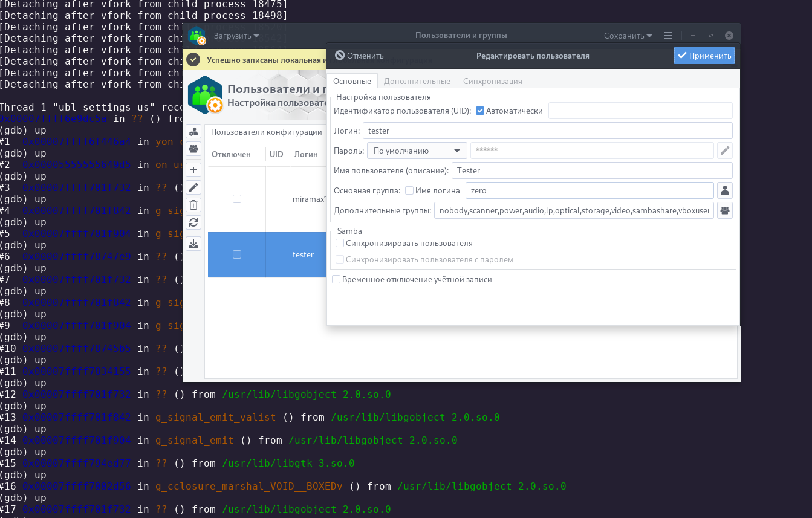Click the download icon at sidebar bottom
812x518 pixels.
pos(193,244)
